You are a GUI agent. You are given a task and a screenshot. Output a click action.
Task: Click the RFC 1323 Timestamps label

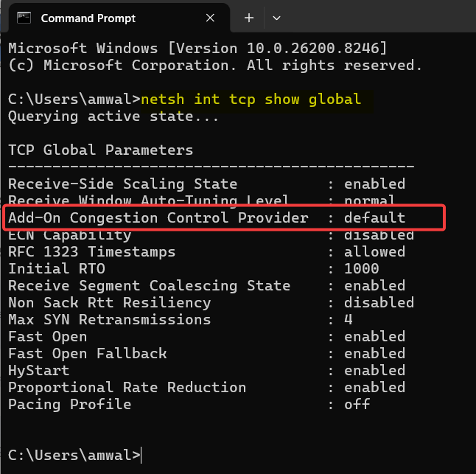coord(91,252)
